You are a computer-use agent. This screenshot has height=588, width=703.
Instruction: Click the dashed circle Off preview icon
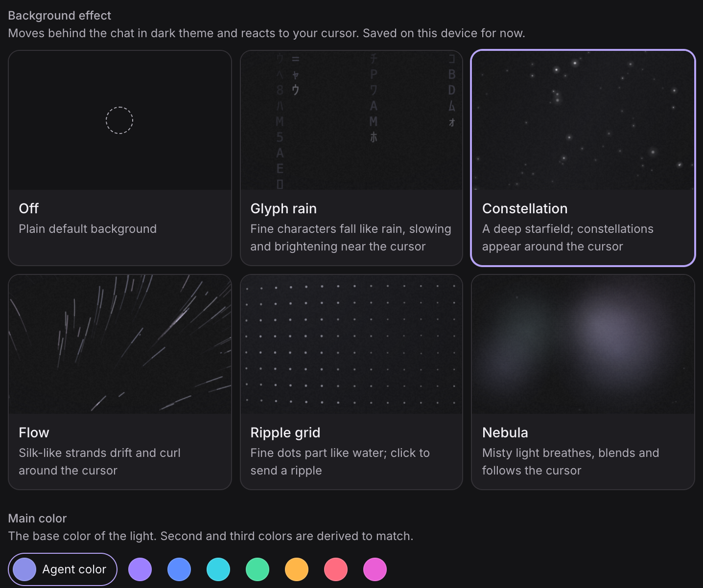119,120
